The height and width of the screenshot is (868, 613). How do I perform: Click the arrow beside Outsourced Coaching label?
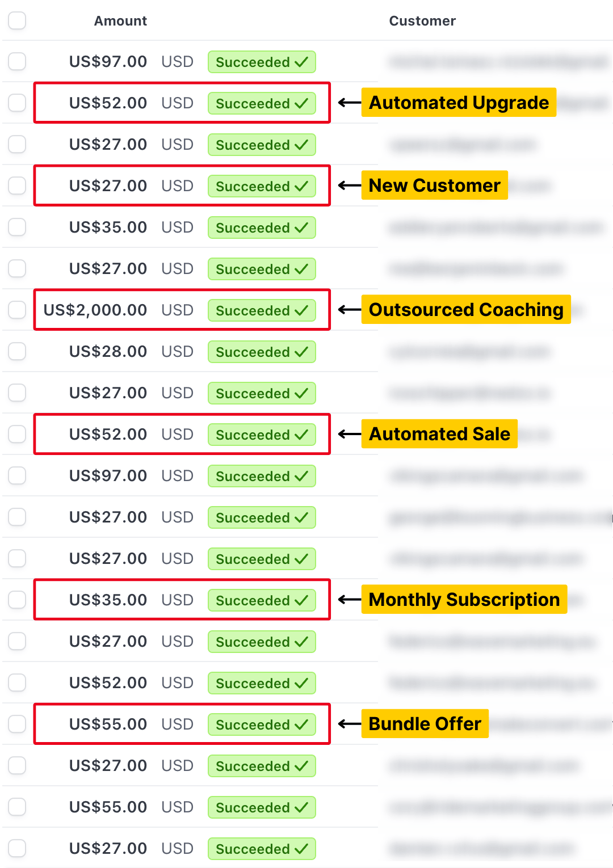point(349,310)
